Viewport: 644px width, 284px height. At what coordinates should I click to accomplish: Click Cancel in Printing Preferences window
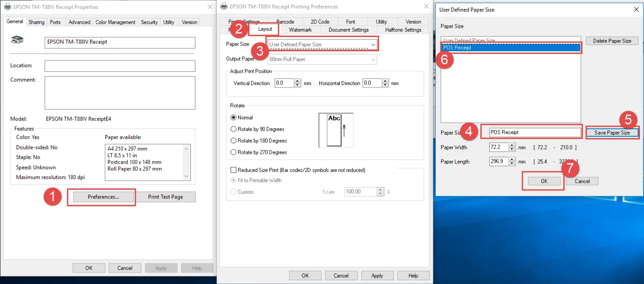[341, 275]
